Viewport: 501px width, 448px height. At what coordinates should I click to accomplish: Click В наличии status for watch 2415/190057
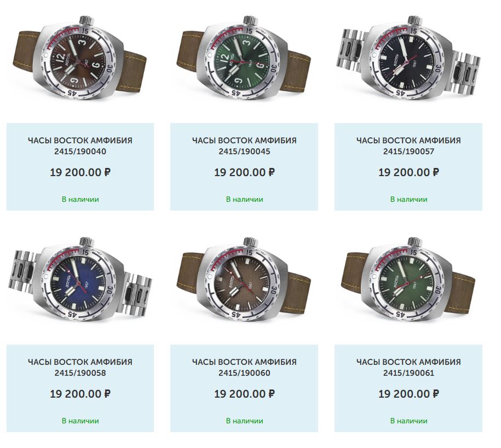[408, 199]
